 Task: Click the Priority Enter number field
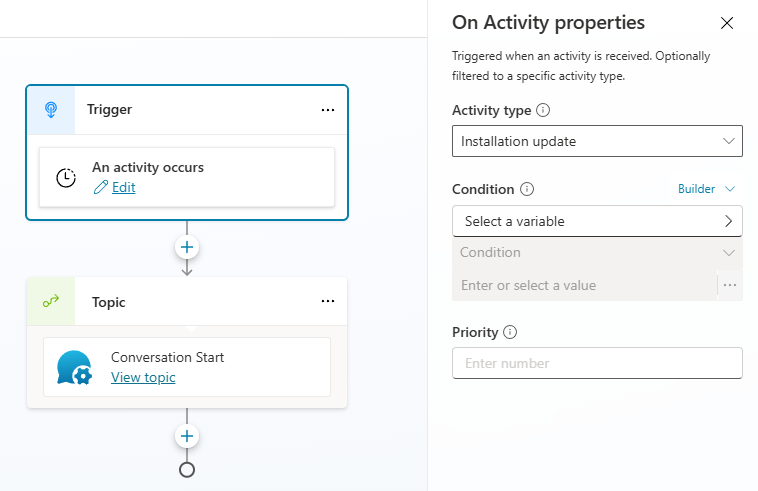(597, 363)
